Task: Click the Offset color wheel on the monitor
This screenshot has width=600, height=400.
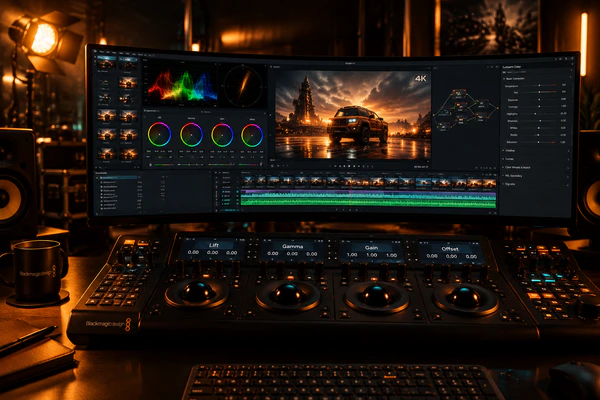Action: point(252,136)
